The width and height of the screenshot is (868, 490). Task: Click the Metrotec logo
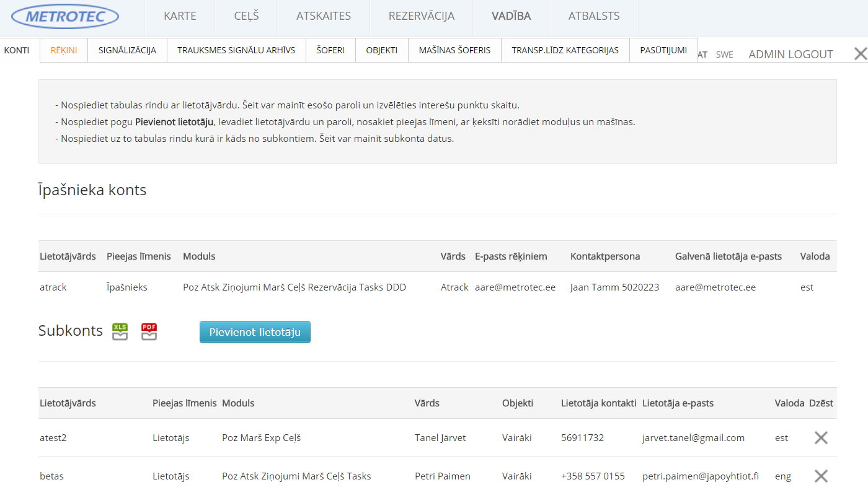pyautogui.click(x=65, y=17)
